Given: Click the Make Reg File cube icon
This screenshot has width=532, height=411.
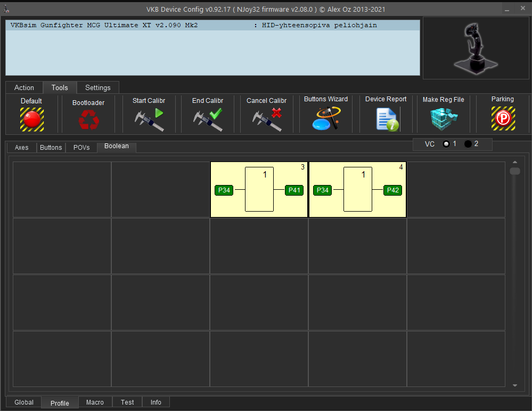Looking at the screenshot, I should (x=444, y=119).
